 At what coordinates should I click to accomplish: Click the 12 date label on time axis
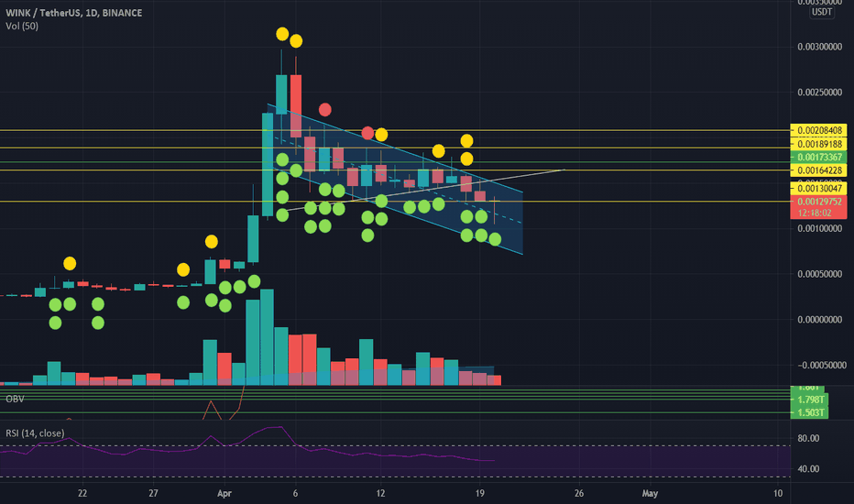pos(380,493)
